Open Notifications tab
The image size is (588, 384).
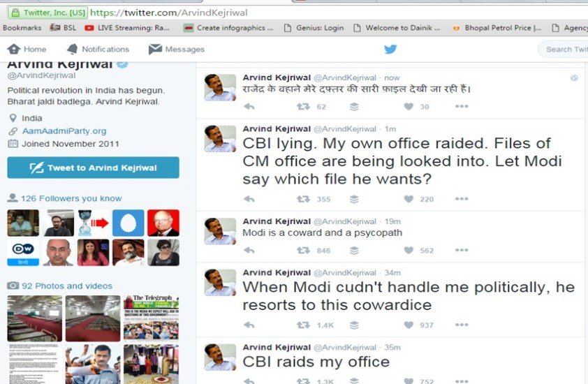pos(98,49)
